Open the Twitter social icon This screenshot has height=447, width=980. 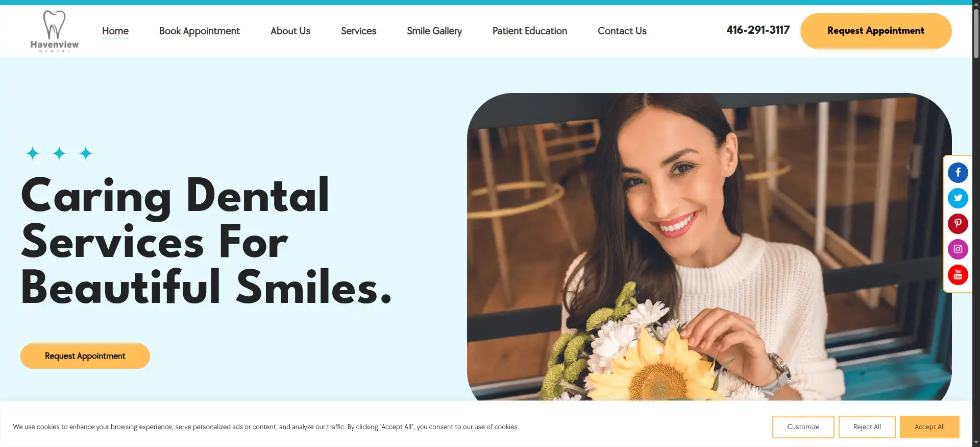click(958, 198)
